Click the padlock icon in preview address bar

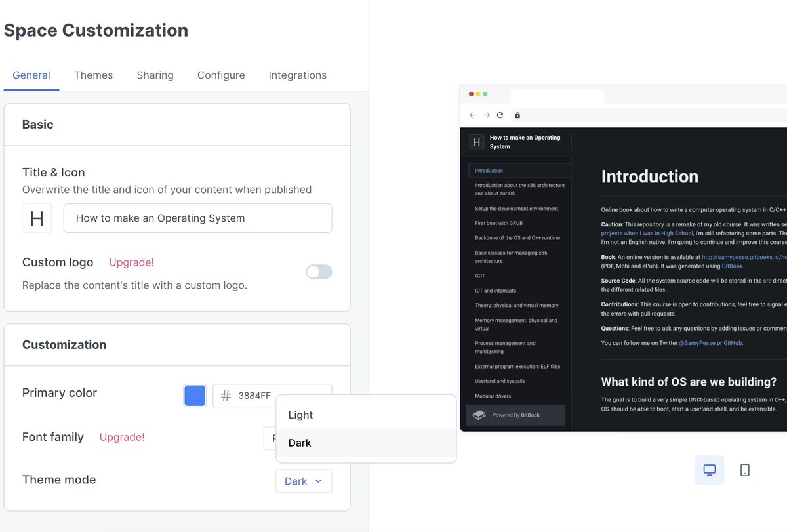click(x=517, y=115)
